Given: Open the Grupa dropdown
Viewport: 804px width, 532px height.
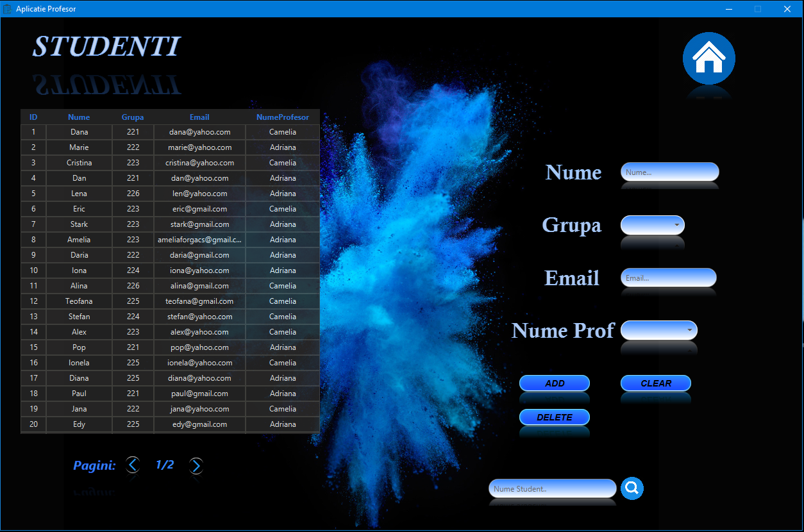Looking at the screenshot, I should (653, 225).
